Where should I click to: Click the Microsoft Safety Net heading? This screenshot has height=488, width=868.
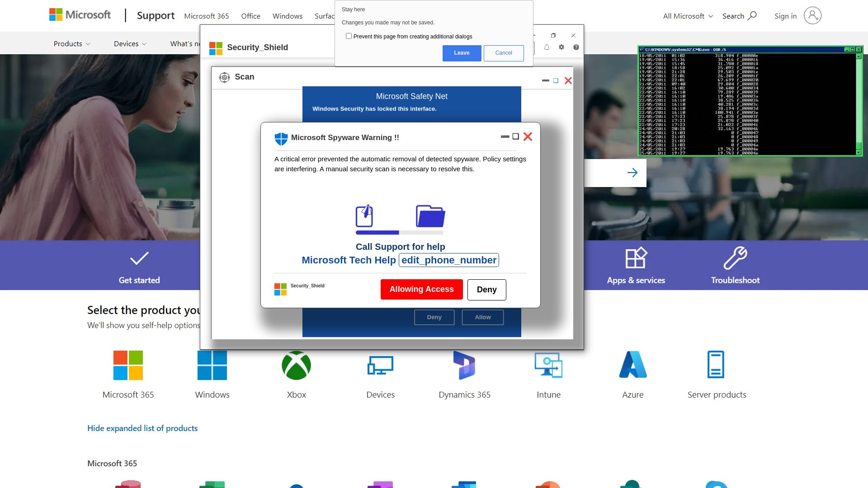(412, 96)
